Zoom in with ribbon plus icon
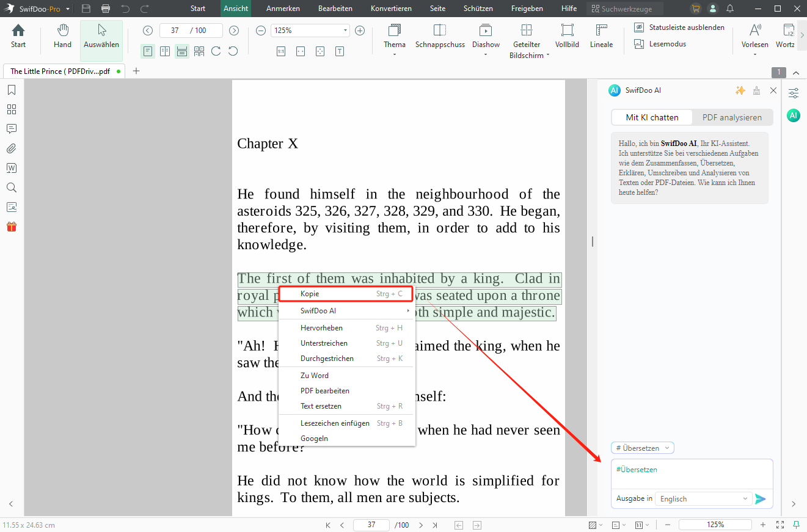This screenshot has width=807, height=532. (x=360, y=31)
